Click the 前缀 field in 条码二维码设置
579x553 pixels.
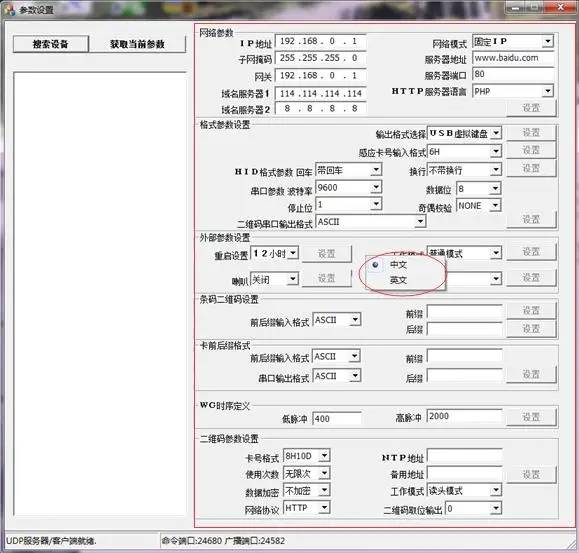pos(465,312)
